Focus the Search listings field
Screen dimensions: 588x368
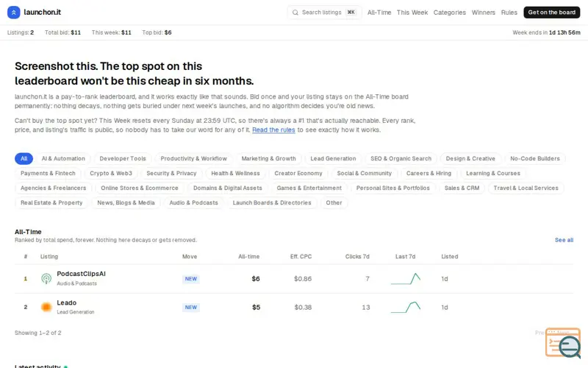324,13
